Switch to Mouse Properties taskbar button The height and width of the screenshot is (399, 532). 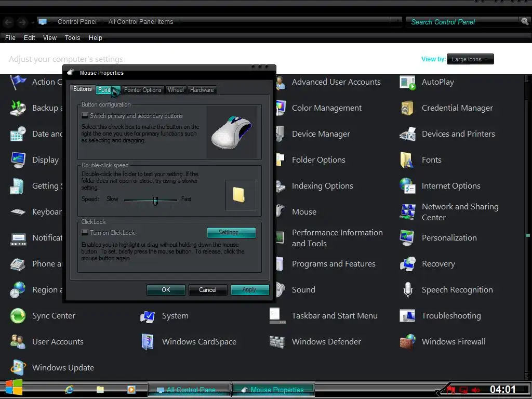pyautogui.click(x=273, y=390)
